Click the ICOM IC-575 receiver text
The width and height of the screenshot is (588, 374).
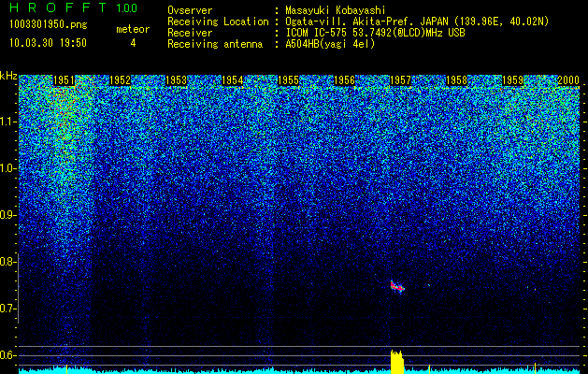(375, 33)
